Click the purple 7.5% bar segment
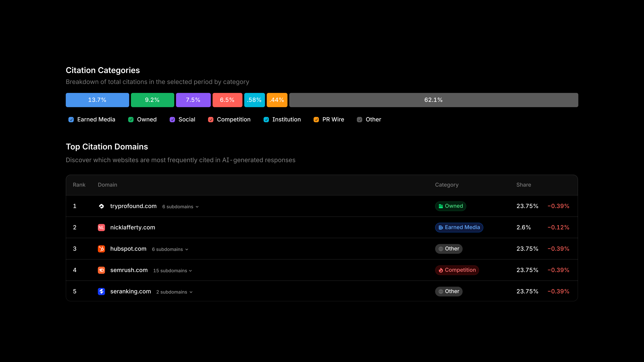The width and height of the screenshot is (644, 362). (x=193, y=100)
